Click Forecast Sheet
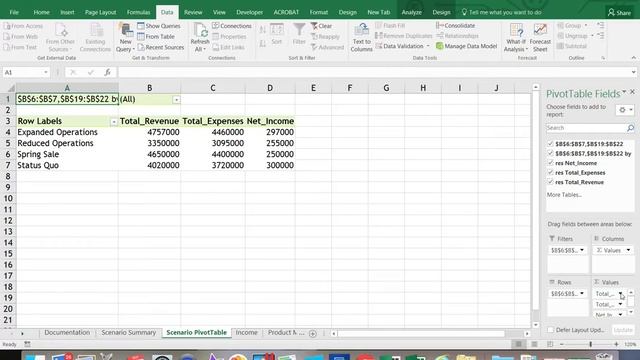The height and width of the screenshot is (360, 640). pos(540,37)
